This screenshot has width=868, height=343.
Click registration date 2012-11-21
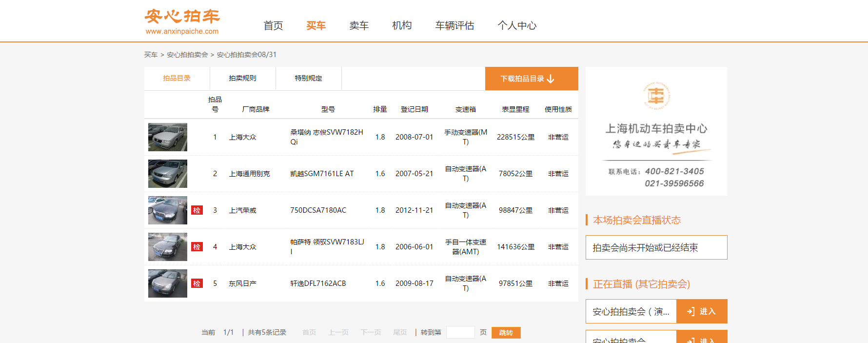[x=414, y=210]
